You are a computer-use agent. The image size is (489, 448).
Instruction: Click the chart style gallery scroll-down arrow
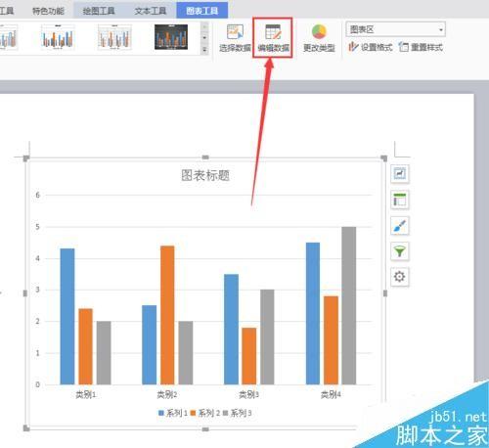tap(204, 38)
